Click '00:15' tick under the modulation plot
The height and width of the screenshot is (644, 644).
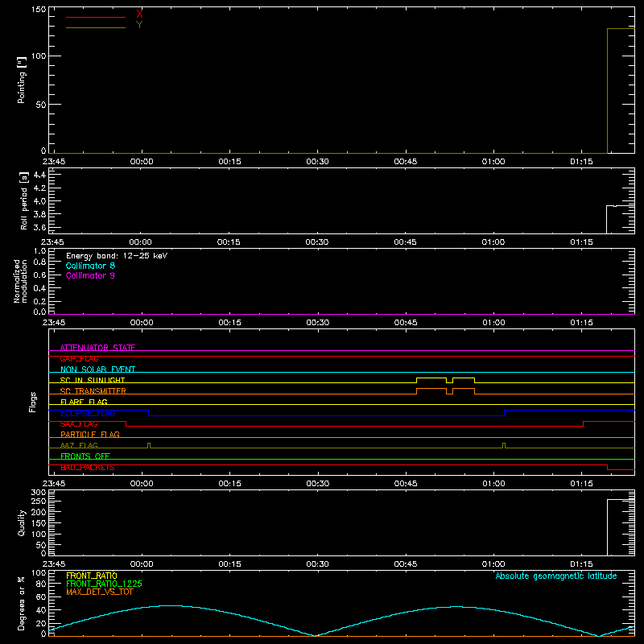(x=229, y=323)
